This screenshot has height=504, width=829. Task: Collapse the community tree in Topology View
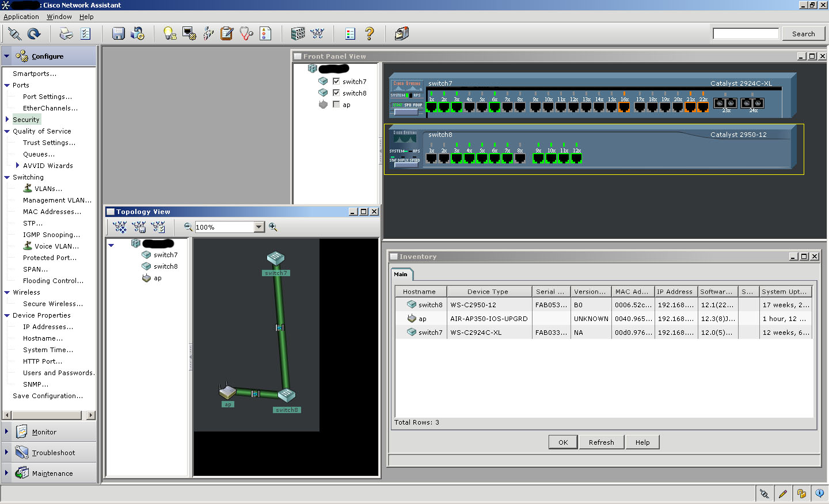pyautogui.click(x=111, y=245)
